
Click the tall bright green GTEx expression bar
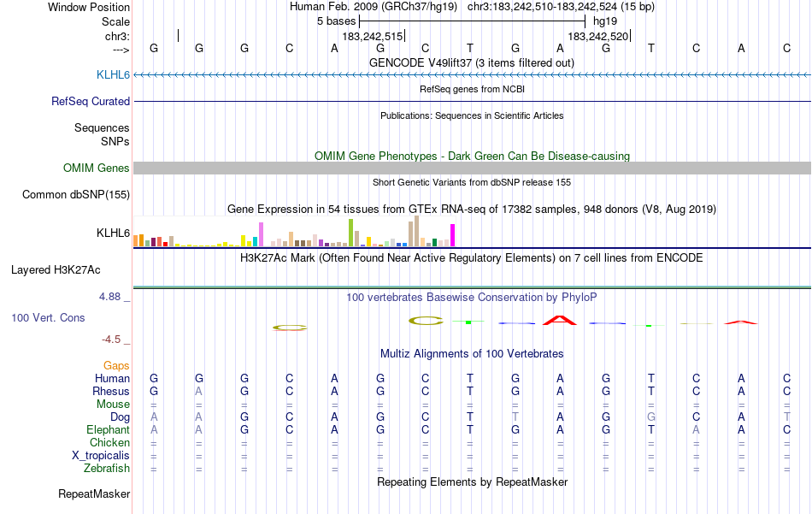point(351,233)
